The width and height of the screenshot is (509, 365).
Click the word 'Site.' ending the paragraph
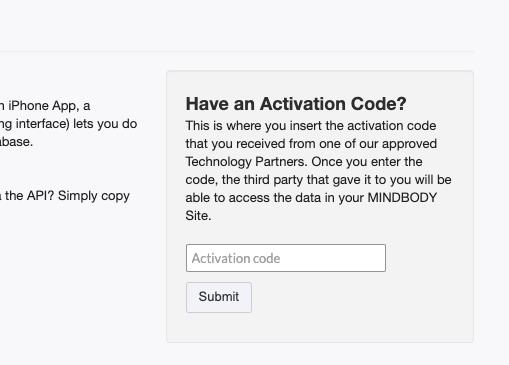198,216
